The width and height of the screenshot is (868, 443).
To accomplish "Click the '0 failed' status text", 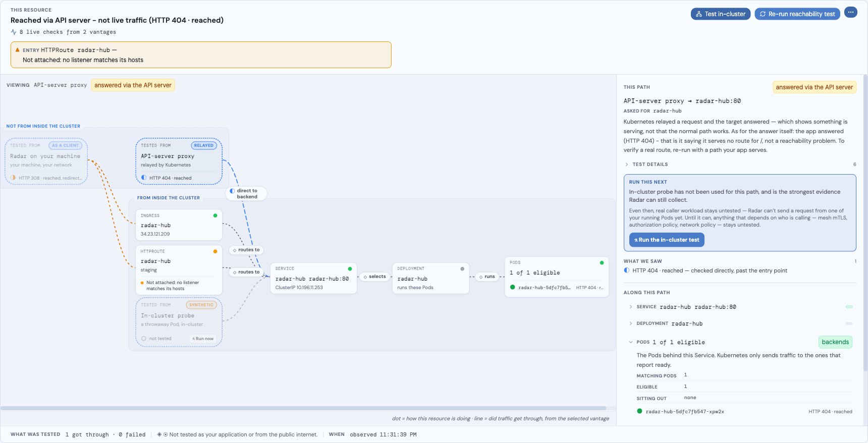I will point(132,434).
